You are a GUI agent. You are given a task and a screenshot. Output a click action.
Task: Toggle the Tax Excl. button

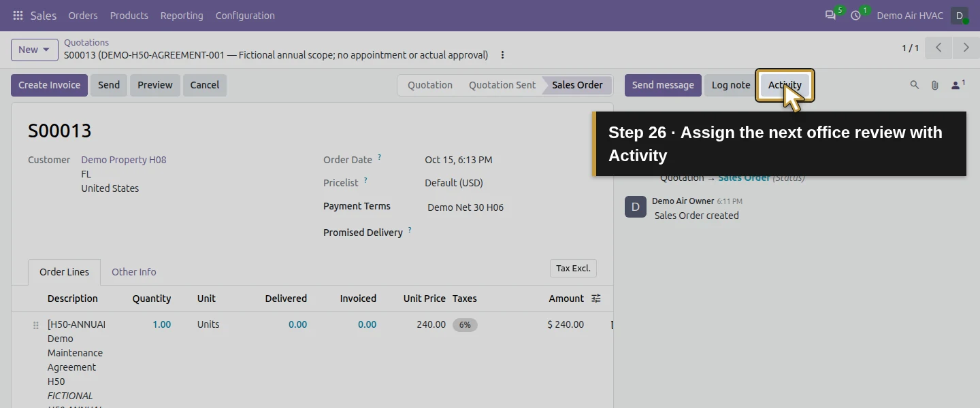click(573, 269)
